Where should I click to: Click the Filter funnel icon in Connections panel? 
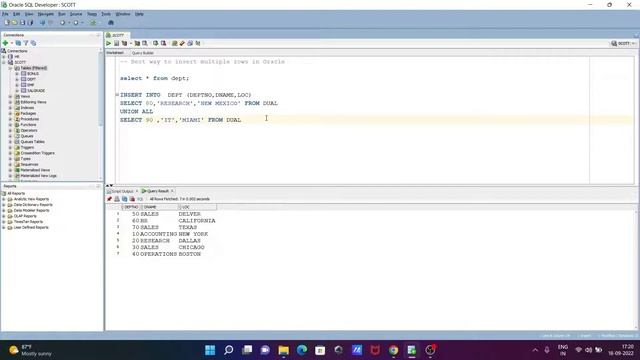(26, 43)
